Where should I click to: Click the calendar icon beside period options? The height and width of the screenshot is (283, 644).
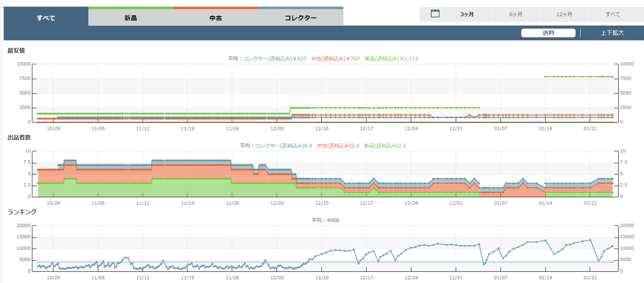pyautogui.click(x=435, y=14)
